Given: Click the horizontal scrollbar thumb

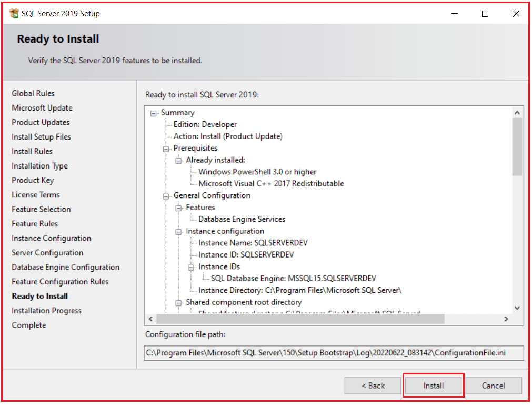Looking at the screenshot, I should coord(300,319).
